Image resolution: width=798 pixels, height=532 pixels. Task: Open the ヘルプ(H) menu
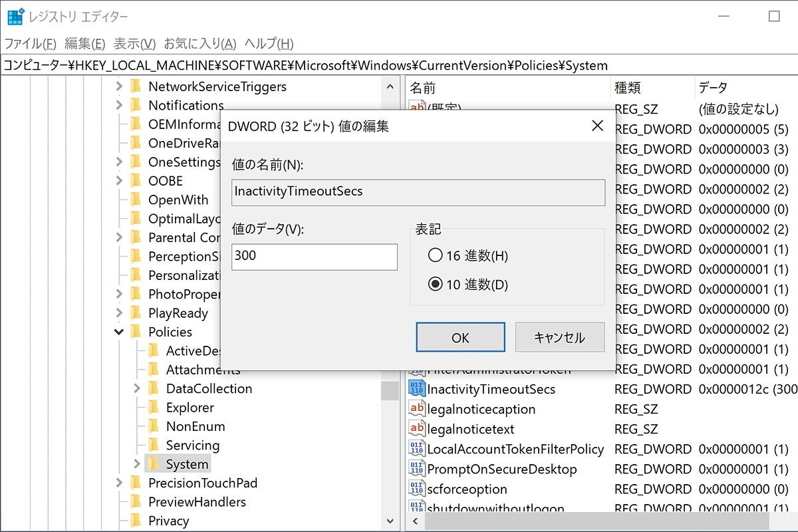[x=269, y=44]
